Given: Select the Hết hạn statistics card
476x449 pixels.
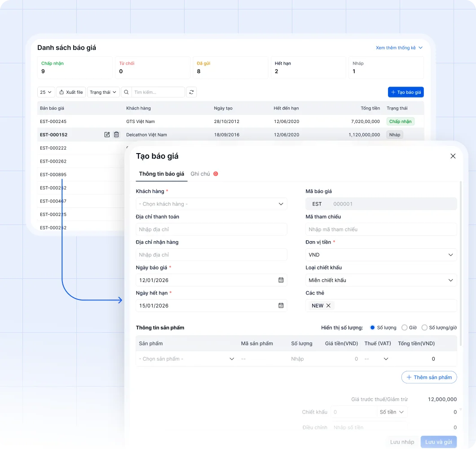Looking at the screenshot, I should pyautogui.click(x=309, y=67).
